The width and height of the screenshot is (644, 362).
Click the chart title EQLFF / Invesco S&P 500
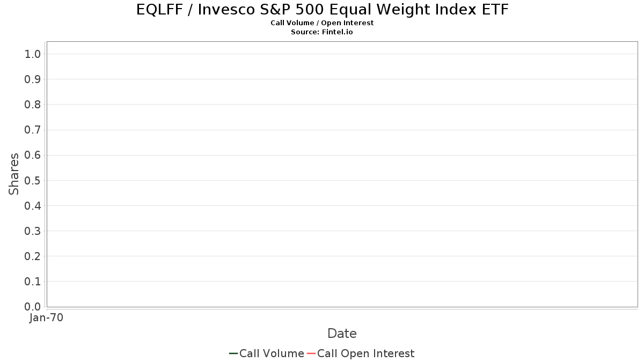pyautogui.click(x=322, y=9)
